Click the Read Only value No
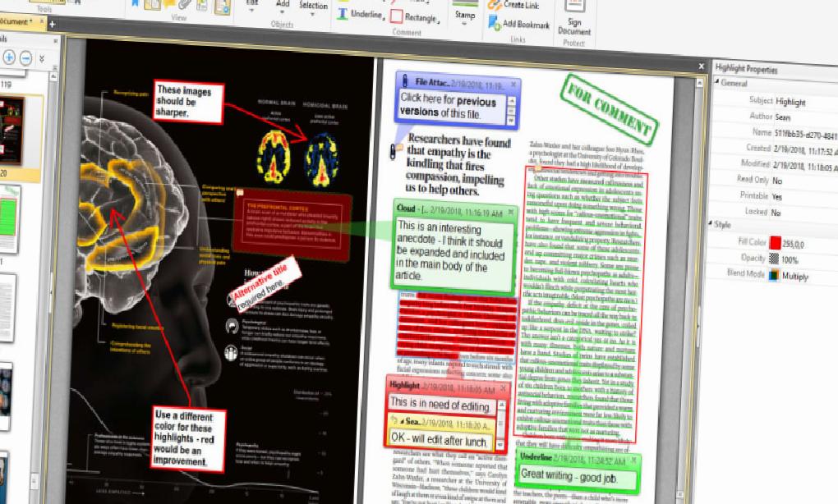The image size is (838, 504). click(x=777, y=181)
